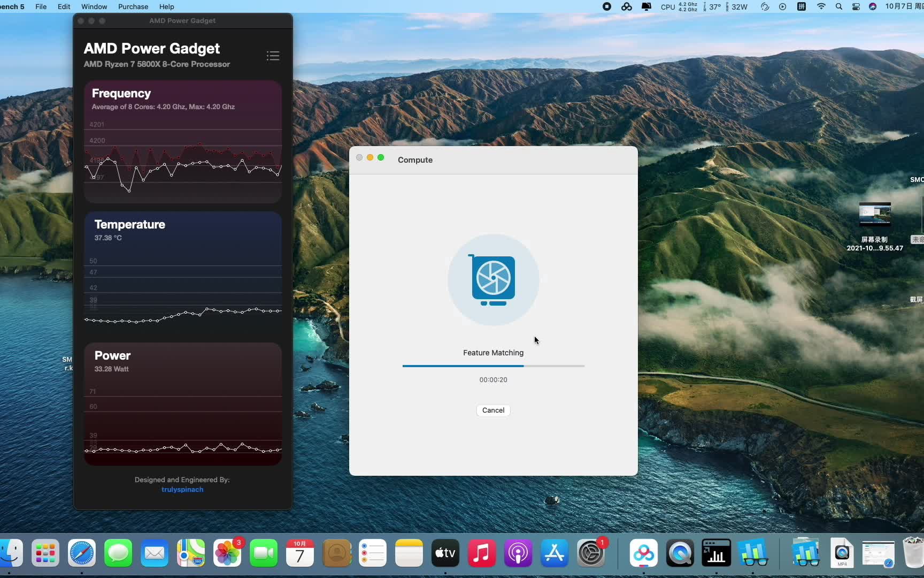Open Music from the Dock

point(482,553)
